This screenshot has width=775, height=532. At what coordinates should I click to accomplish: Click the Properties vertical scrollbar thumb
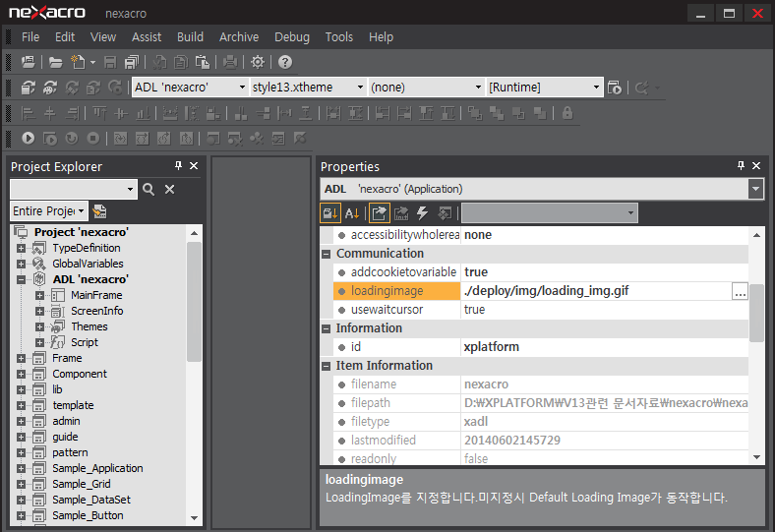[756, 313]
